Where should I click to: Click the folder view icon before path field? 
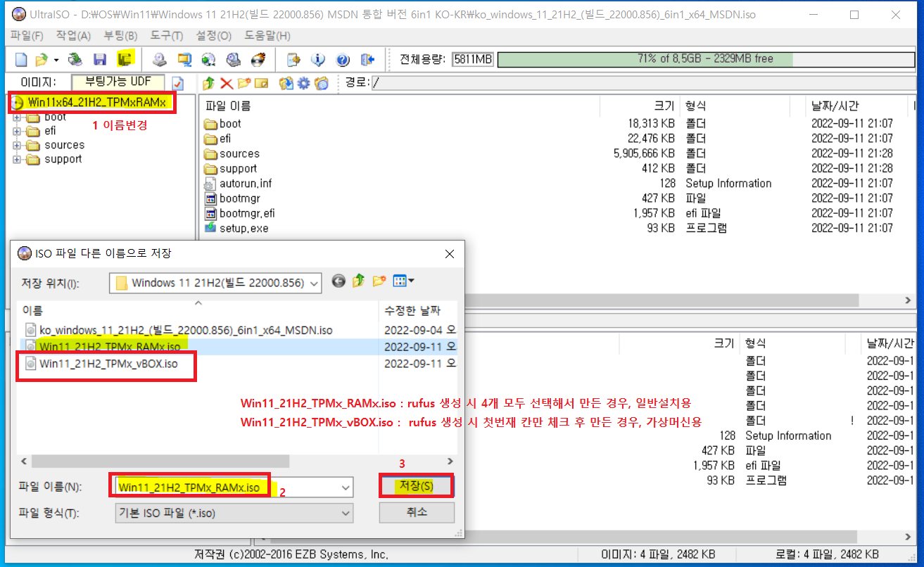tap(322, 83)
